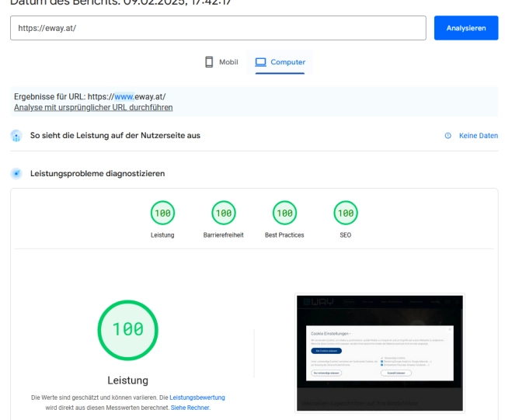The width and height of the screenshot is (505, 420).
Task: Select the Computer tab
Action: [280, 62]
